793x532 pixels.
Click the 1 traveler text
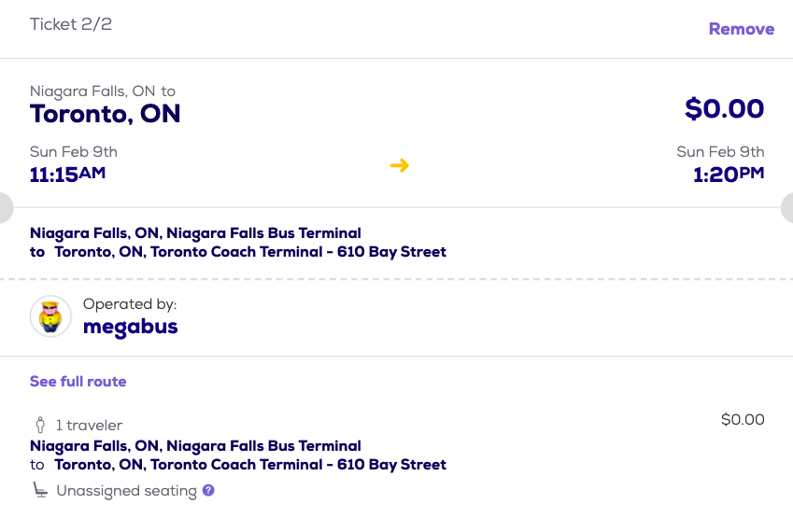89,426
